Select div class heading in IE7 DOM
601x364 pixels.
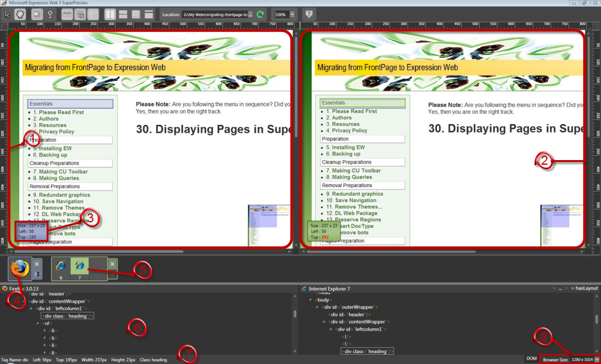(367, 351)
